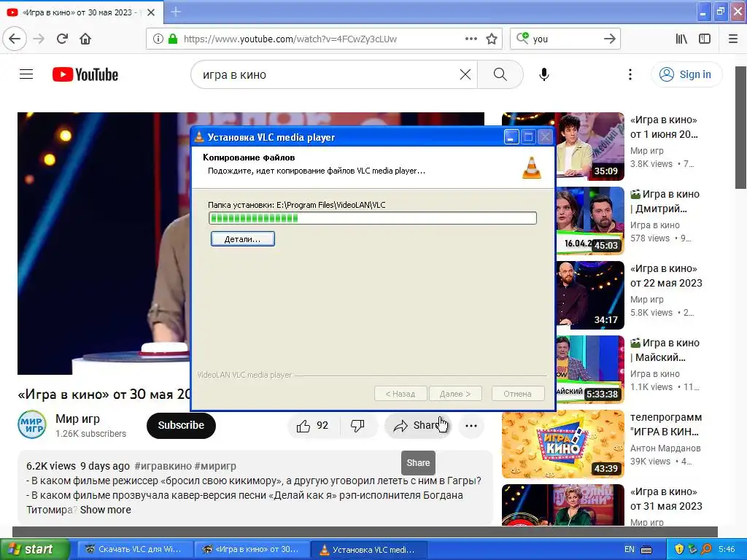747x560 pixels.
Task: Click the Далее button in the installer
Action: tap(455, 394)
